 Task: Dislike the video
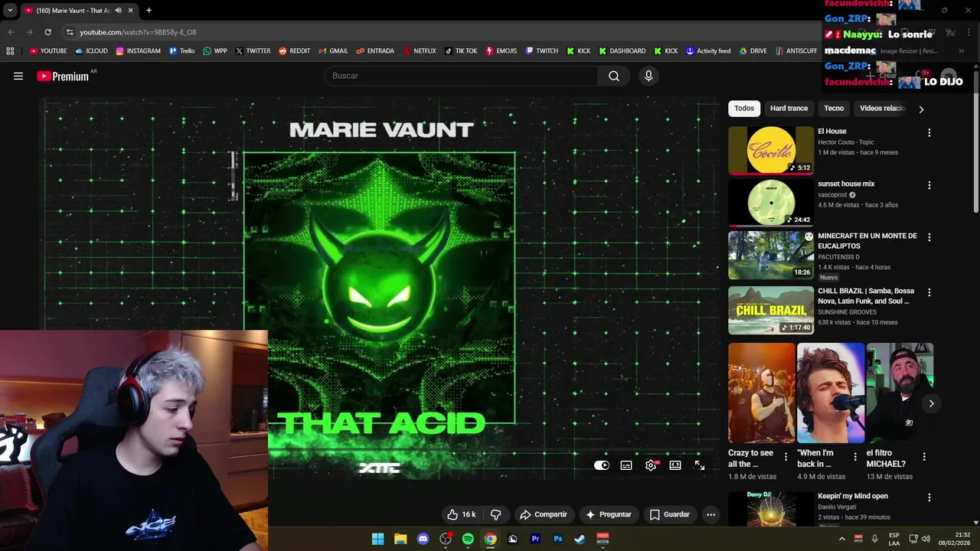(495, 514)
